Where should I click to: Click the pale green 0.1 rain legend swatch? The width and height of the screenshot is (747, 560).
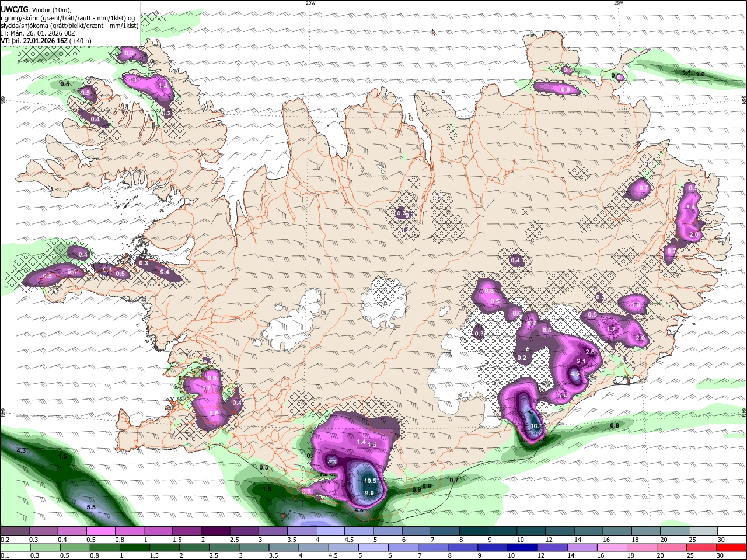coord(15,547)
